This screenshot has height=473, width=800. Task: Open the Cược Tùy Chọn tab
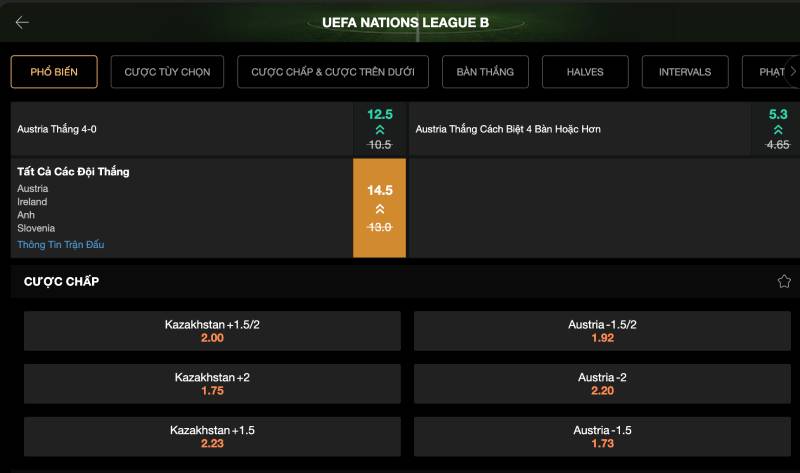pyautogui.click(x=167, y=72)
